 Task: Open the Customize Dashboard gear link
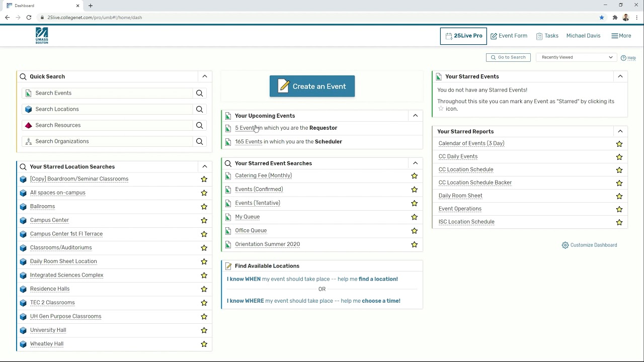coord(589,245)
